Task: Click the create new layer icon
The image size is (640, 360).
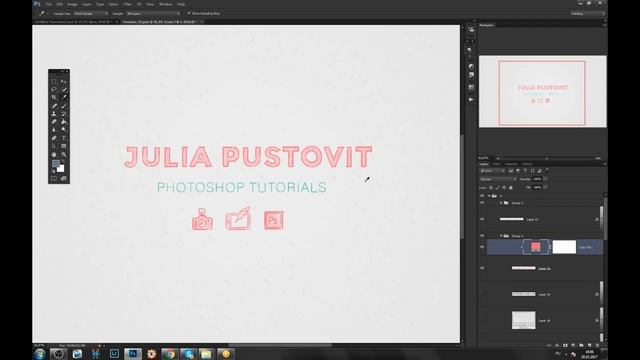Action: point(589,345)
